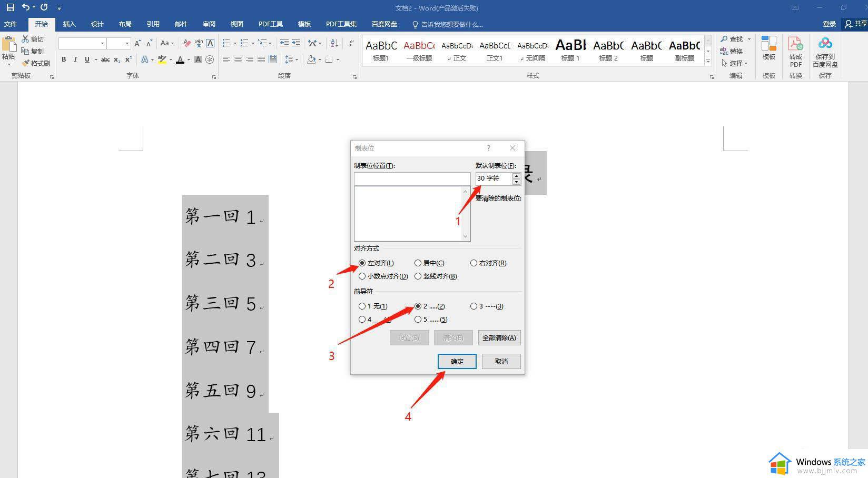868x478 pixels.
Task: Select the 左对齐 alignment radio button
Action: pyautogui.click(x=362, y=263)
